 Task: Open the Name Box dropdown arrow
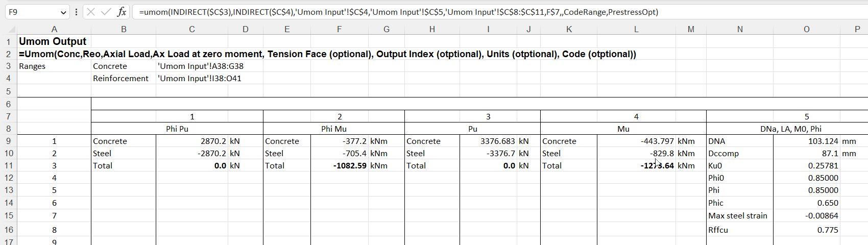pos(63,12)
